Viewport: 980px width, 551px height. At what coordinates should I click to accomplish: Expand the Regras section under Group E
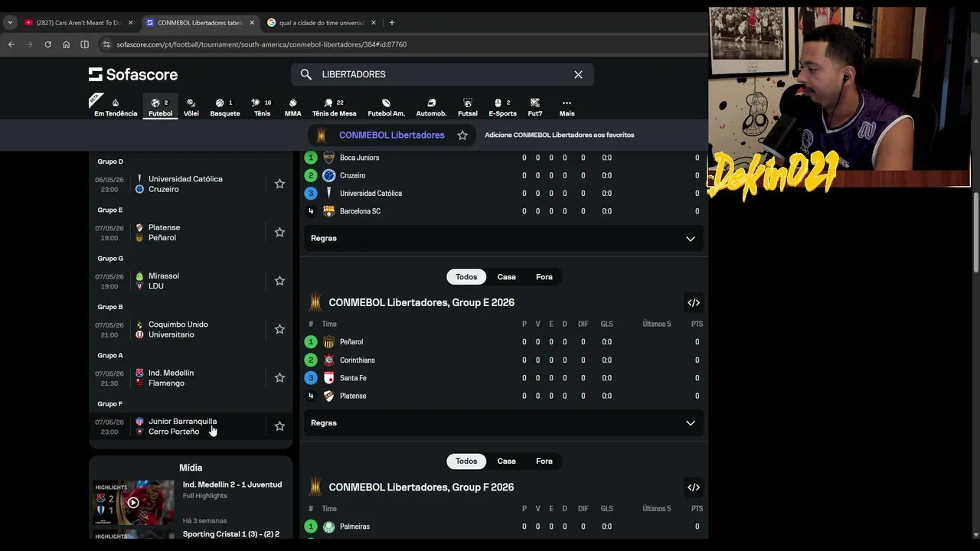(x=503, y=422)
